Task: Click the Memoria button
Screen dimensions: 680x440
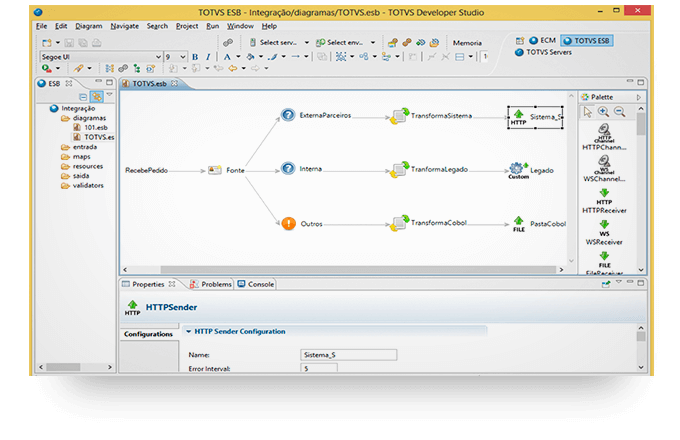Action: [x=467, y=43]
